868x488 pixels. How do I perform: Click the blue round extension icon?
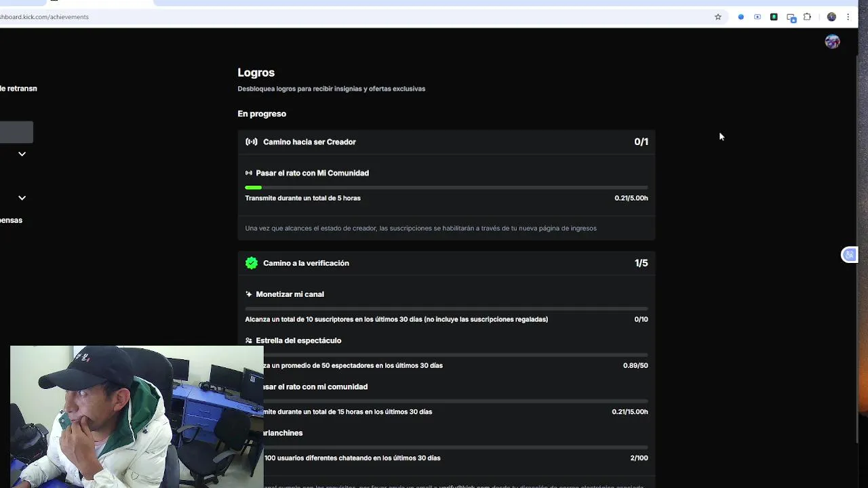coord(741,17)
